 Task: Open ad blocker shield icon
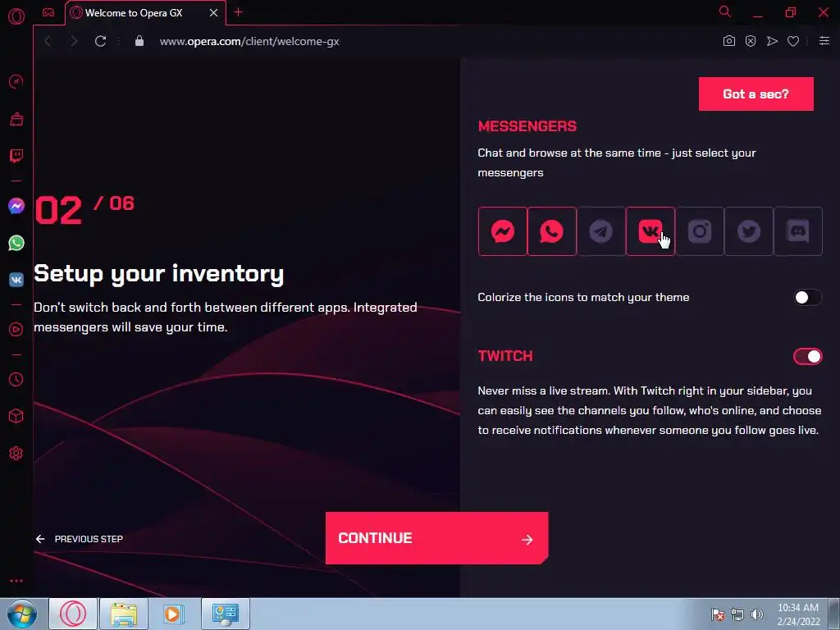751,41
